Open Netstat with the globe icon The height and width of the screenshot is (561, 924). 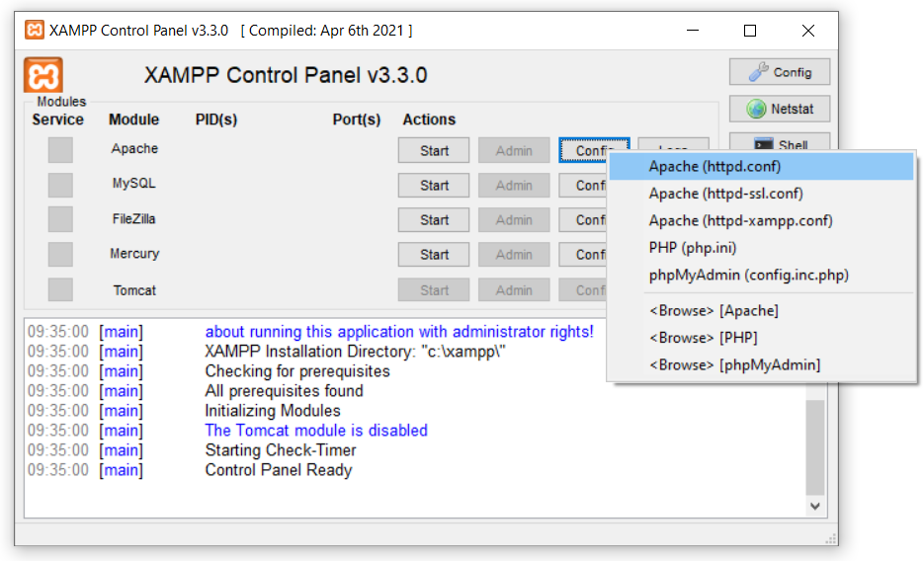pyautogui.click(x=779, y=109)
